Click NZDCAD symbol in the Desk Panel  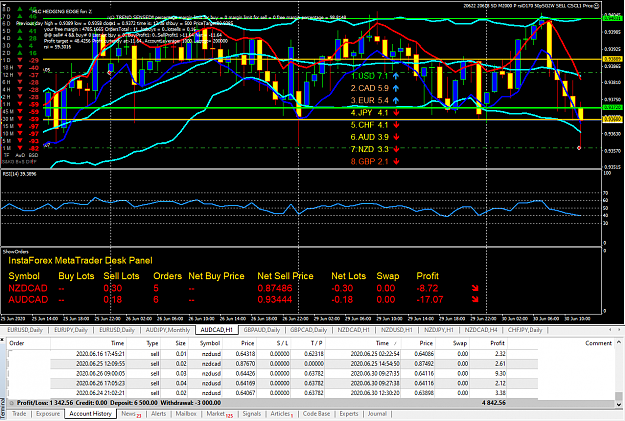pyautogui.click(x=28, y=288)
